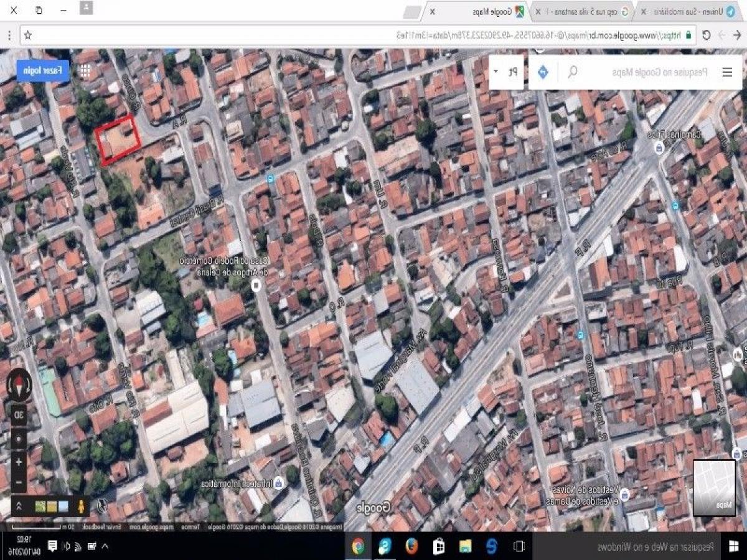Collapse the imagery bar with the chevron arrow
The height and width of the screenshot is (560, 747).
tap(19, 505)
